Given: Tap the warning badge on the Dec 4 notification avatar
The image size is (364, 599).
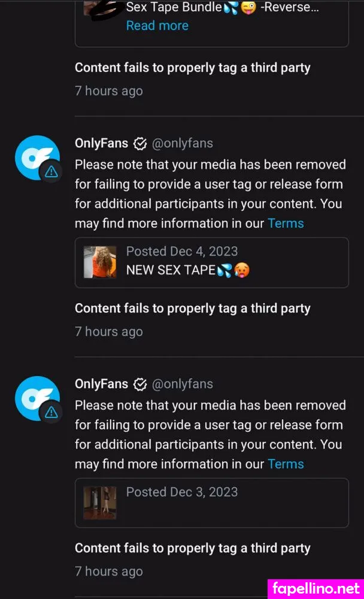Looking at the screenshot, I should [51, 172].
